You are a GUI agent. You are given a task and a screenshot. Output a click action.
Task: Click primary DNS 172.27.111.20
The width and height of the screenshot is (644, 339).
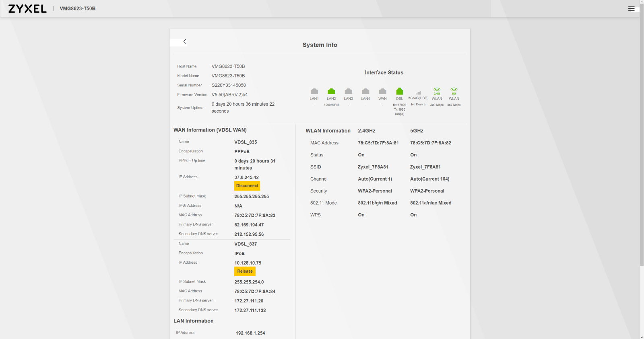pyautogui.click(x=249, y=301)
